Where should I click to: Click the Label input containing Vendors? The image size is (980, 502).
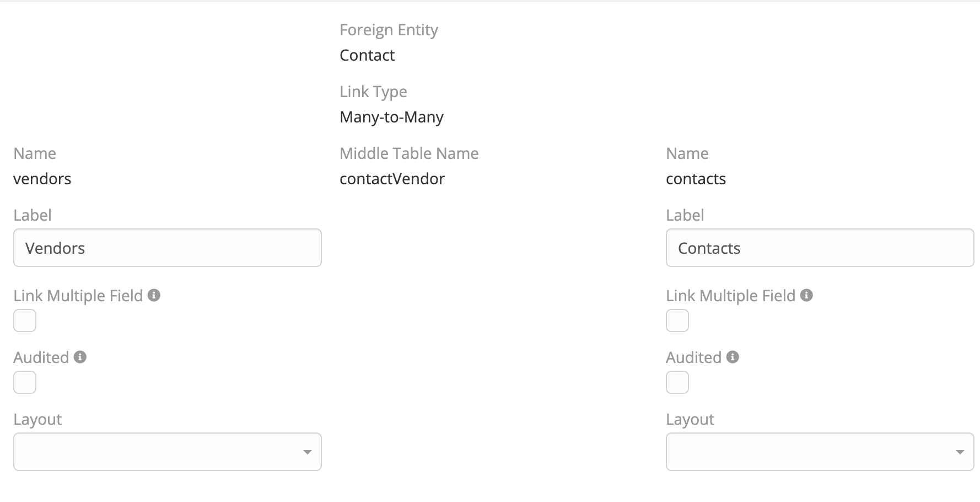tap(168, 248)
